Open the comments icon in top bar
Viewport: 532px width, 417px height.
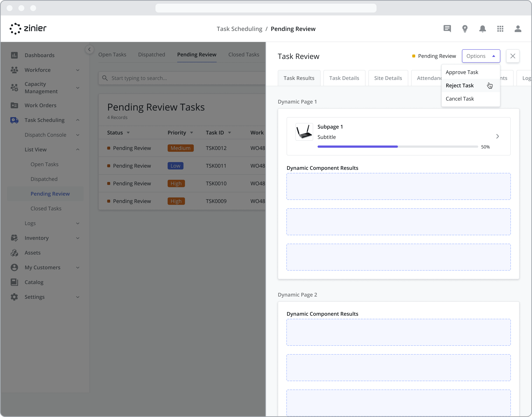[447, 29]
